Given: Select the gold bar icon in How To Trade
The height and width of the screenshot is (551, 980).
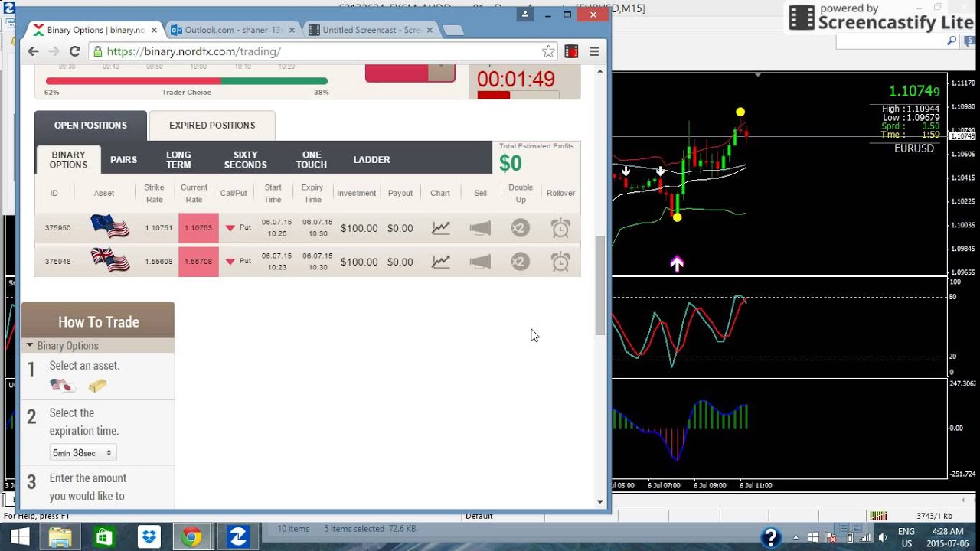Looking at the screenshot, I should [x=97, y=386].
